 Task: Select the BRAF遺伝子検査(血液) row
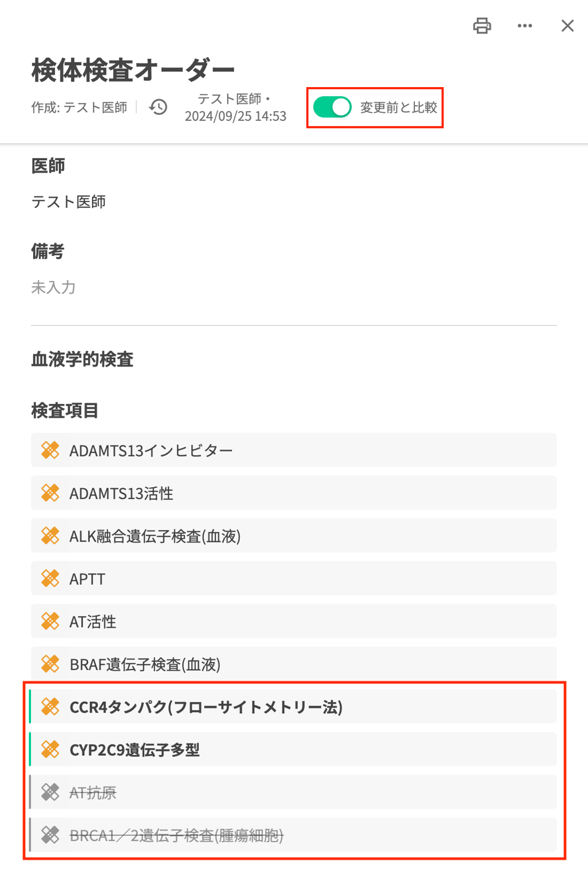pyautogui.click(x=294, y=664)
